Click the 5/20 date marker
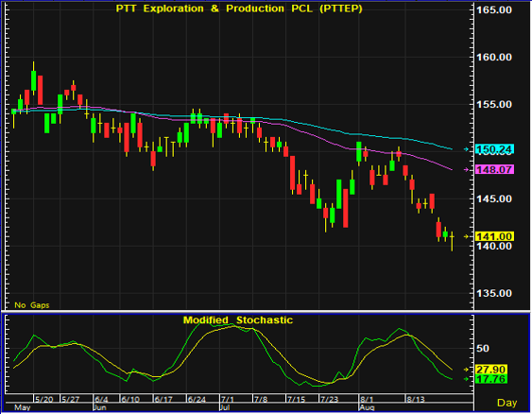This screenshot has width=532, height=414. (44, 399)
